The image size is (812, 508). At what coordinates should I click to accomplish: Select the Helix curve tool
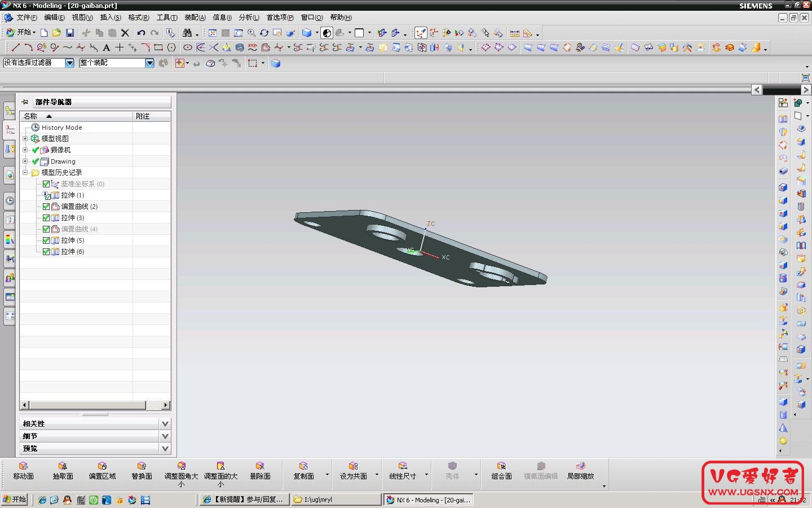pos(240,47)
